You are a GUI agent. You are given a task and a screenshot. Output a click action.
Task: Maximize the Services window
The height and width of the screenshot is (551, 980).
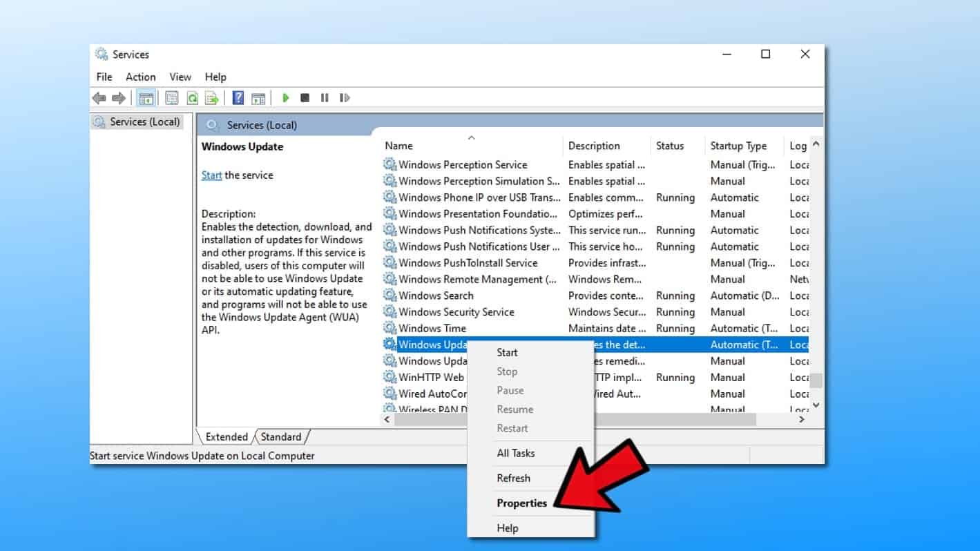(765, 54)
